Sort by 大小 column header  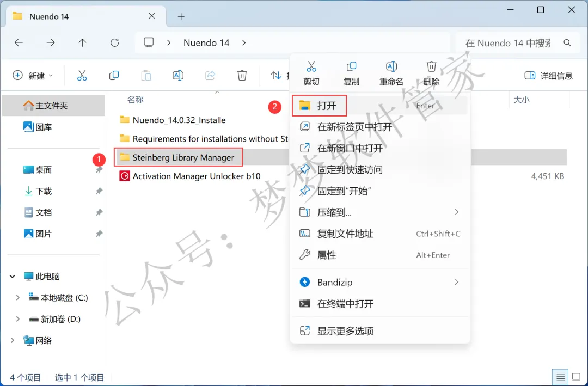tap(521, 100)
